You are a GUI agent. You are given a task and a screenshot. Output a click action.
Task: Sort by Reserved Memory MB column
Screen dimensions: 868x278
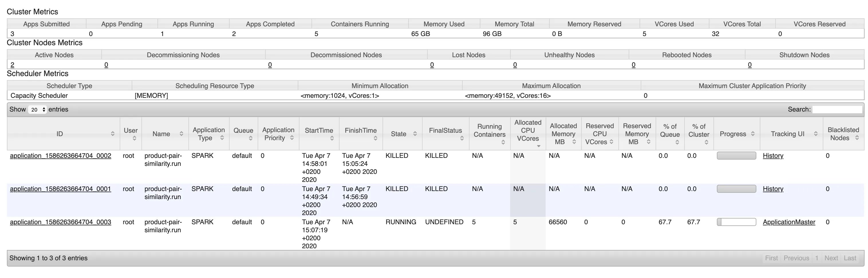point(637,134)
